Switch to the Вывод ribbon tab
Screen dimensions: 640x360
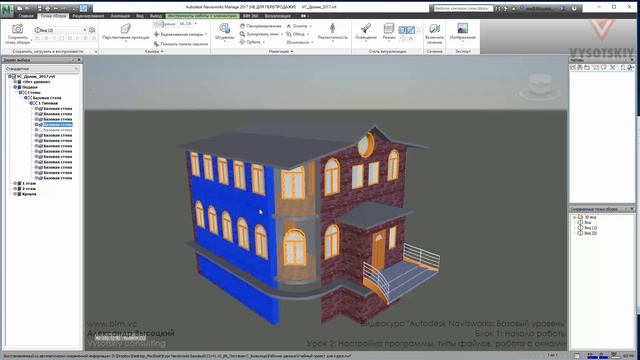coord(156,16)
